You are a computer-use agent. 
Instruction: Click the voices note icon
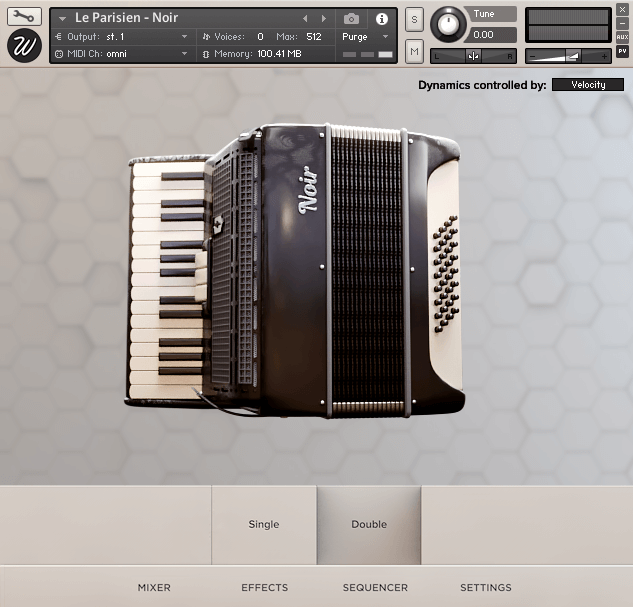(x=206, y=37)
